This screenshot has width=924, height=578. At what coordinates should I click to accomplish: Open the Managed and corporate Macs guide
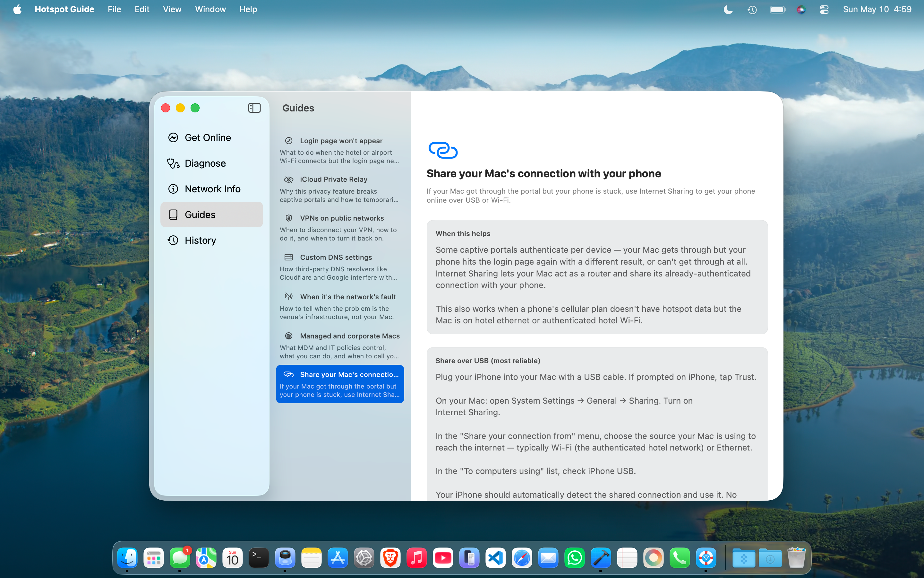coord(340,346)
